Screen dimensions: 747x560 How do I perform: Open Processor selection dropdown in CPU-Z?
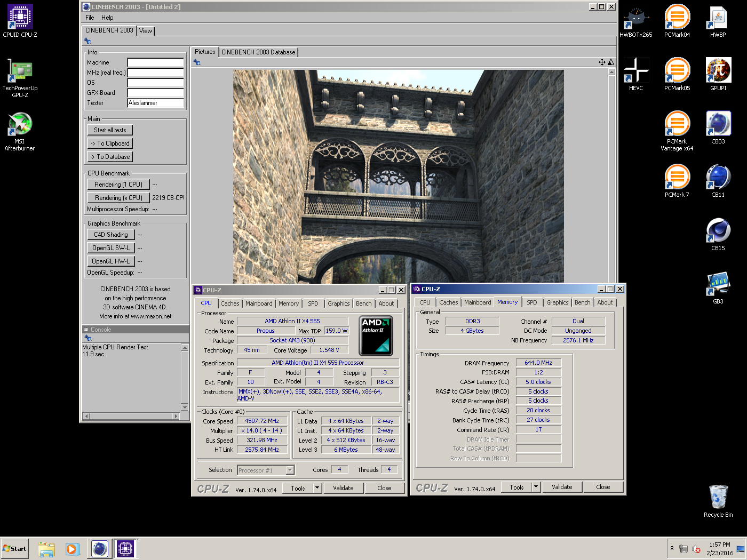pos(290,470)
